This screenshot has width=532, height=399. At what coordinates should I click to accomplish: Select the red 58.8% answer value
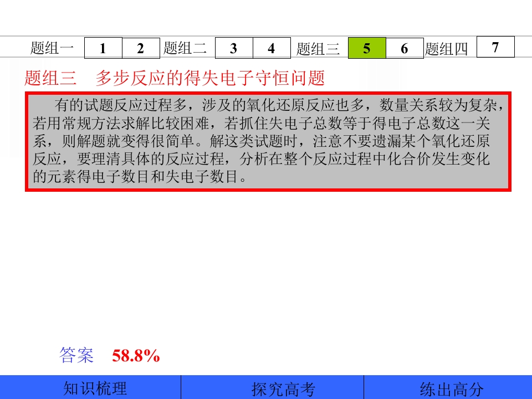click(x=136, y=356)
